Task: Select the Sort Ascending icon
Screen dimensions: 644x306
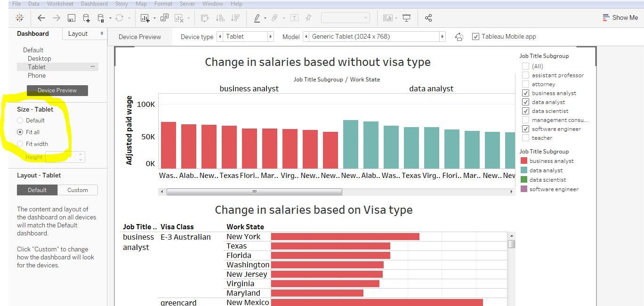Action: (x=219, y=17)
